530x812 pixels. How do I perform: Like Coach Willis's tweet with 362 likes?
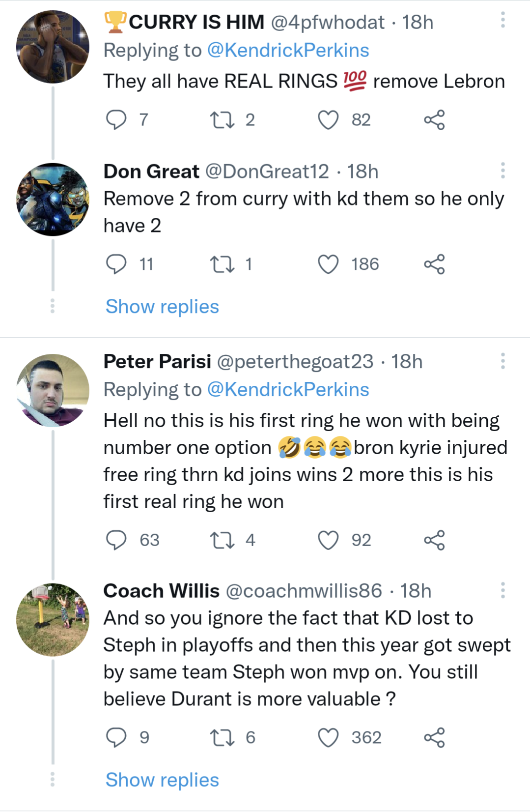tap(328, 738)
